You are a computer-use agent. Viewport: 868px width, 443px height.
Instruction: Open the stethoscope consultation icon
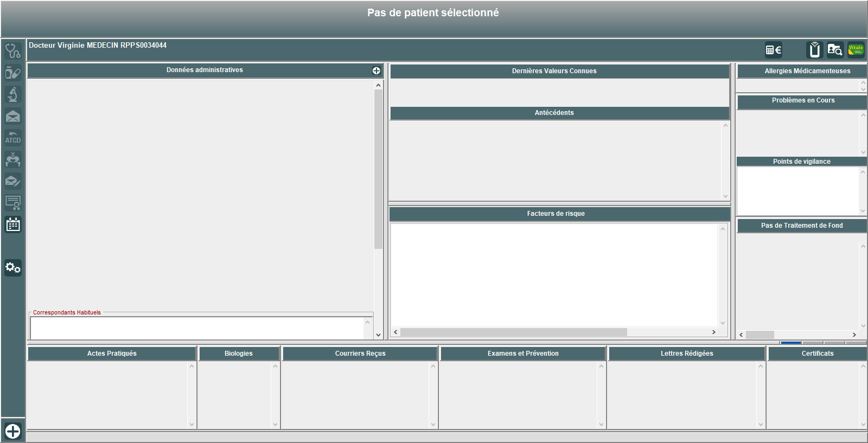click(12, 51)
